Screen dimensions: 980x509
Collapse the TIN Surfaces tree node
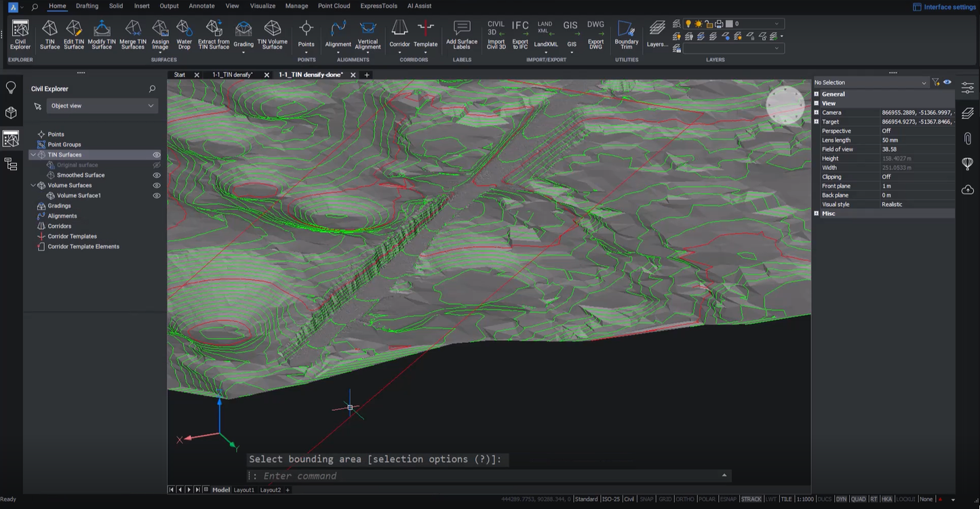[x=33, y=155]
